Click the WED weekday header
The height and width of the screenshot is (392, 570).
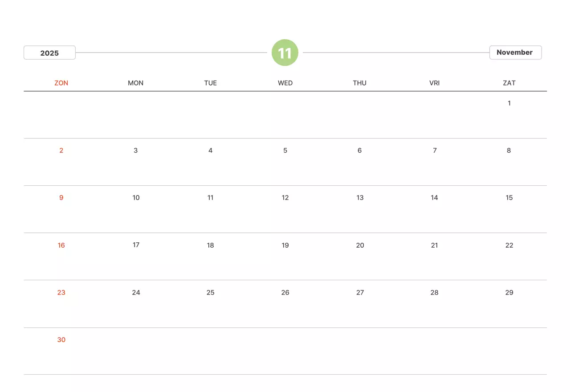click(x=285, y=83)
